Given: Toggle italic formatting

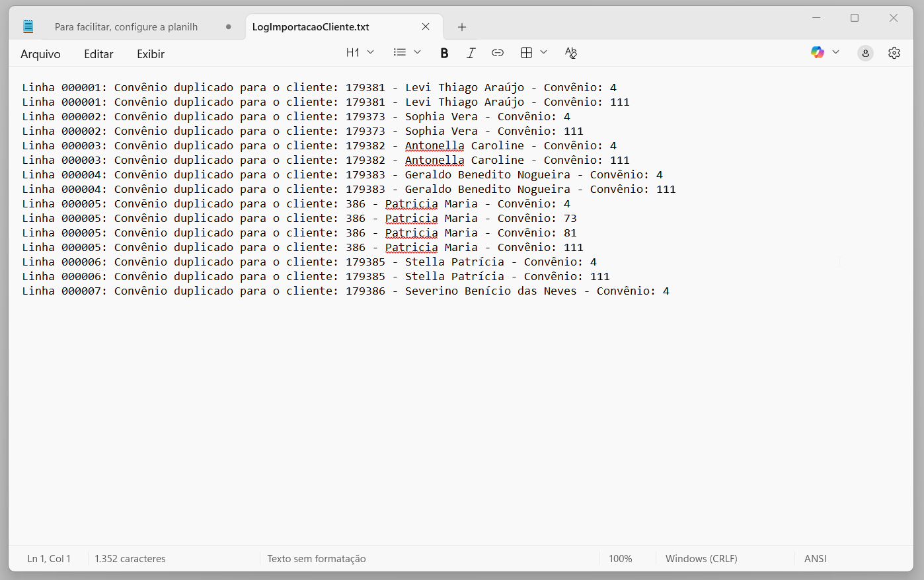Looking at the screenshot, I should pyautogui.click(x=471, y=53).
